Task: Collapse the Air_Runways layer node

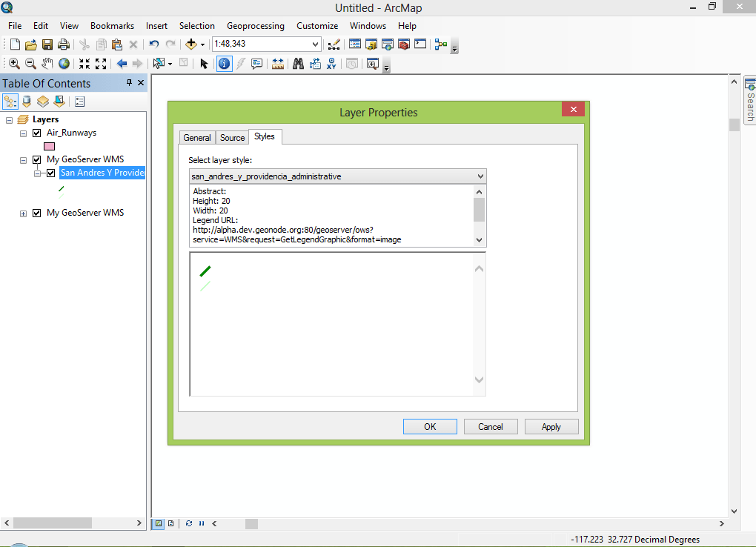Action: click(x=23, y=133)
